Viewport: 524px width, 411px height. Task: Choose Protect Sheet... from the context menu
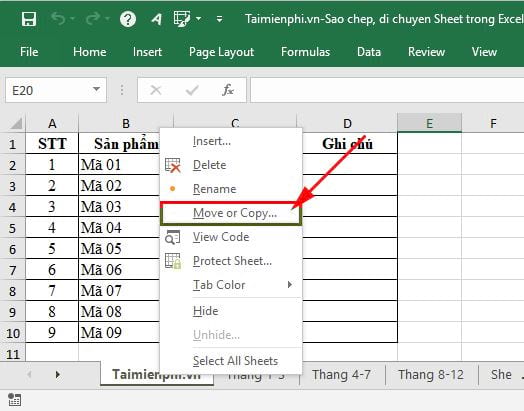click(231, 261)
